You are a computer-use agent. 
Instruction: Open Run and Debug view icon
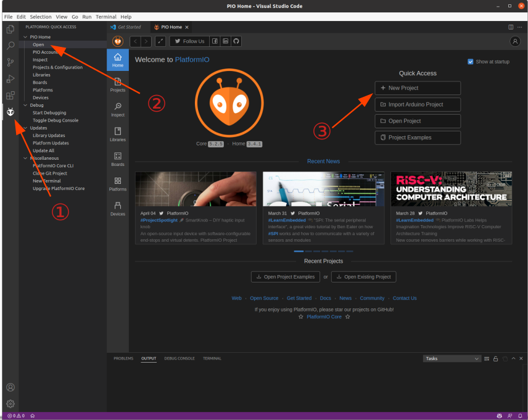tap(10, 79)
